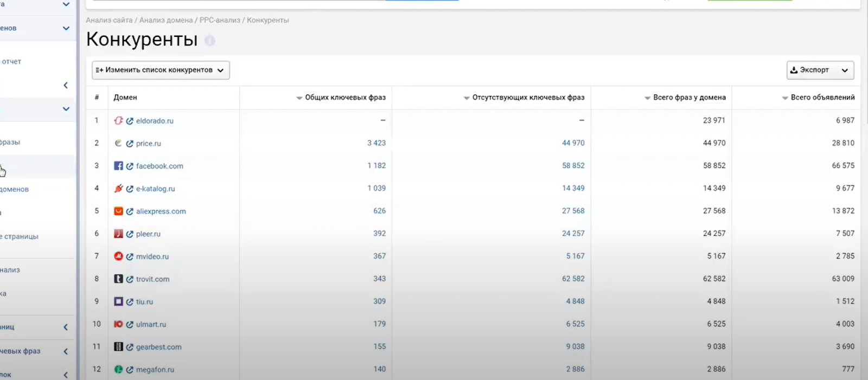Click the pleer.ru favicon

coord(118,234)
